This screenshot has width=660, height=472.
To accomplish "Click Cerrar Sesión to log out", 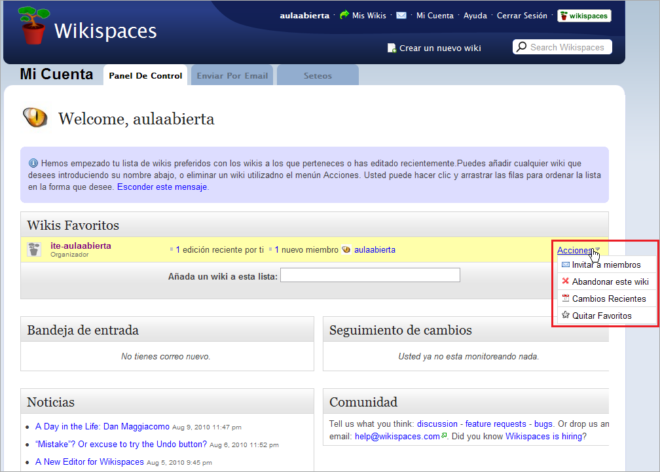I will coord(522,16).
